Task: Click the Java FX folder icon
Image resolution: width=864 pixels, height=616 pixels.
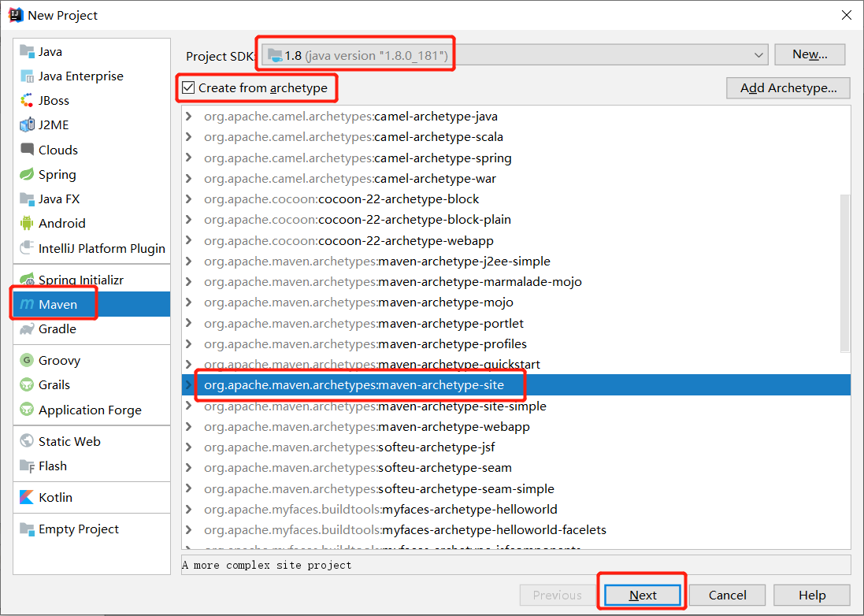Action: (x=27, y=199)
